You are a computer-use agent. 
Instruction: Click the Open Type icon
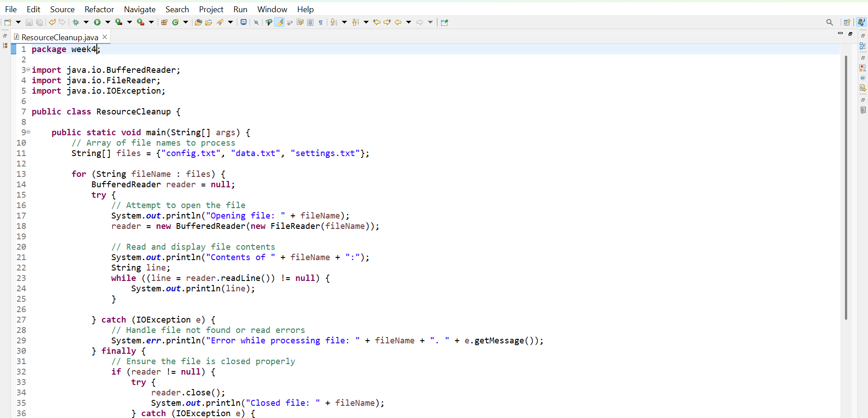(x=198, y=22)
